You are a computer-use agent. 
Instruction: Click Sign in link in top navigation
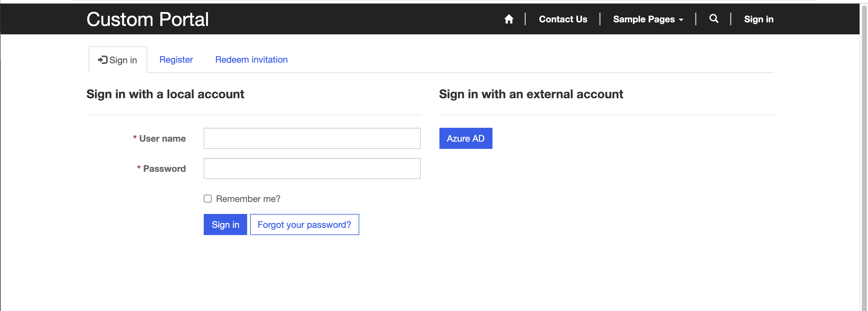coord(759,19)
